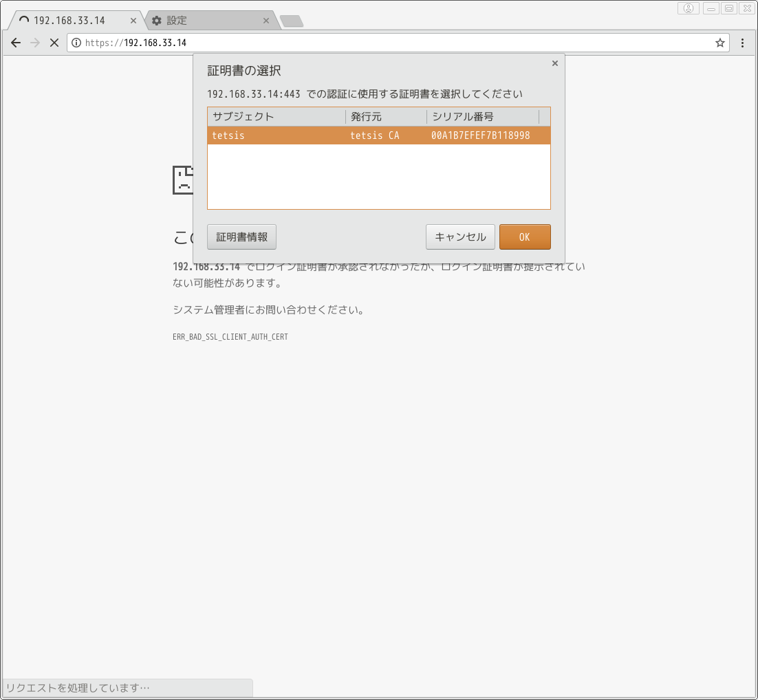The height and width of the screenshot is (700, 758).
Task: Click the user profile icon in title bar
Action: click(x=688, y=8)
